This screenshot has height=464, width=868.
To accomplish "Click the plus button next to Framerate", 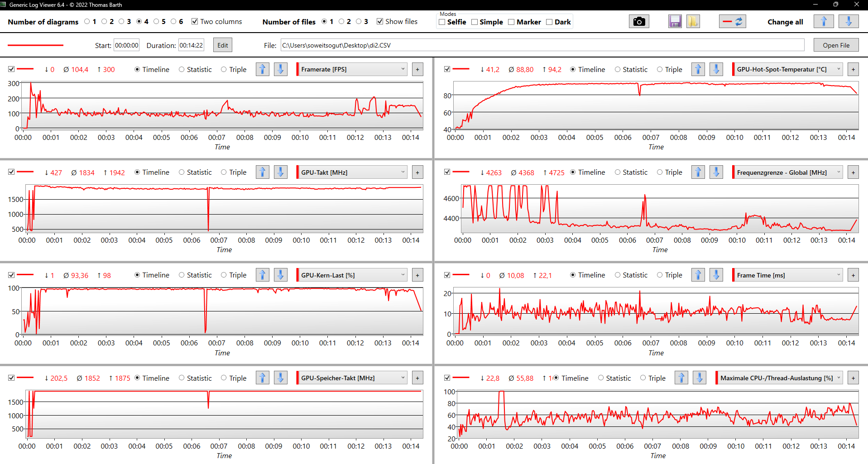I will pyautogui.click(x=417, y=69).
